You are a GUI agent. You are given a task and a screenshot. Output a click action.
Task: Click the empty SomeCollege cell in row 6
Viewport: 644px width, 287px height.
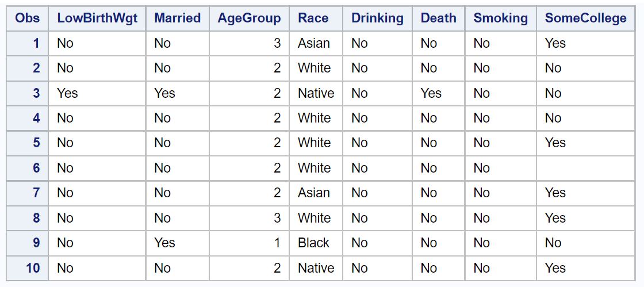click(x=586, y=169)
